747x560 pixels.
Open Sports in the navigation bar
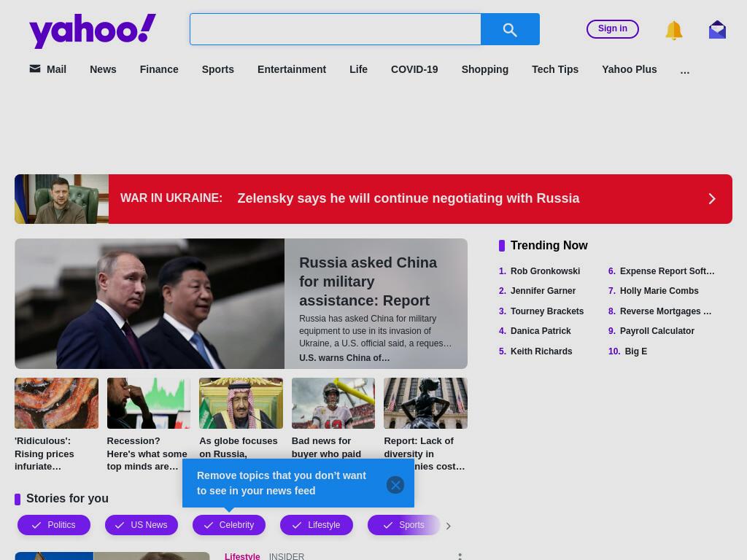pyautogui.click(x=217, y=69)
